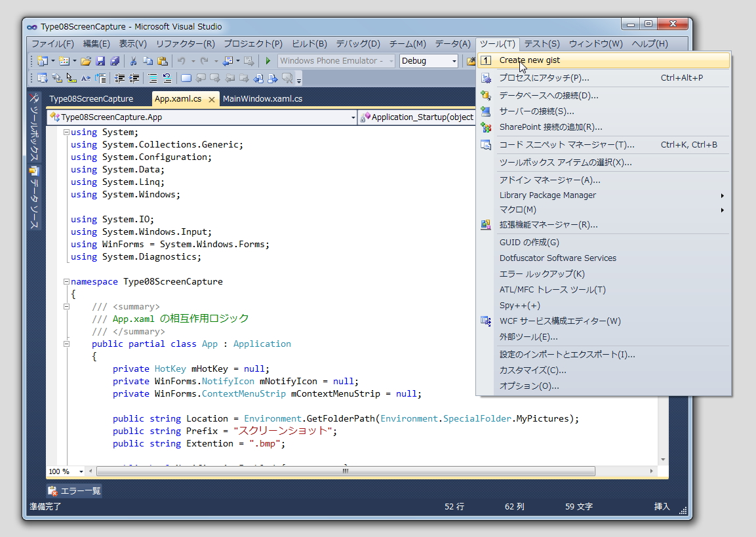Click the Toggle Bookmark icon
This screenshot has height=537, width=756.
coord(186,78)
